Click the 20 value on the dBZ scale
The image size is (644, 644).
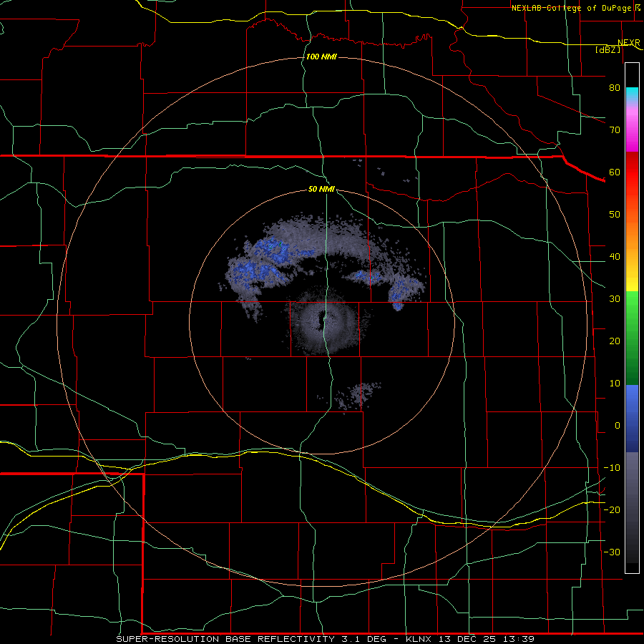pos(615,341)
